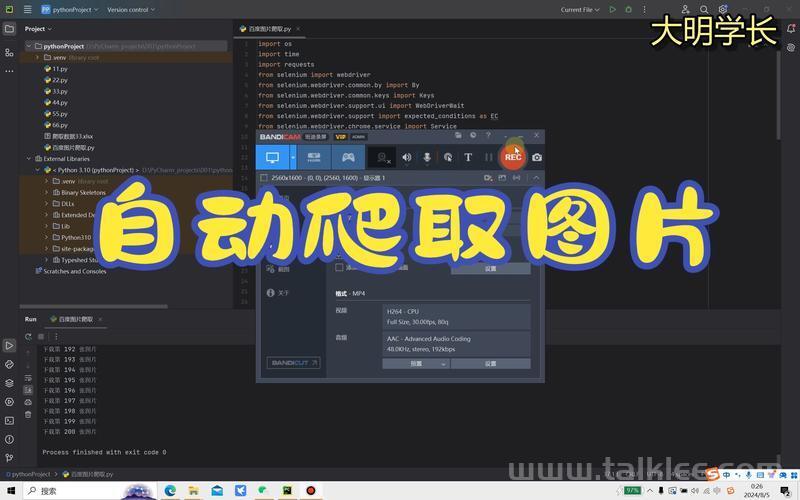The width and height of the screenshot is (800, 500).
Task: Open Version control dropdown
Action: [x=131, y=9]
